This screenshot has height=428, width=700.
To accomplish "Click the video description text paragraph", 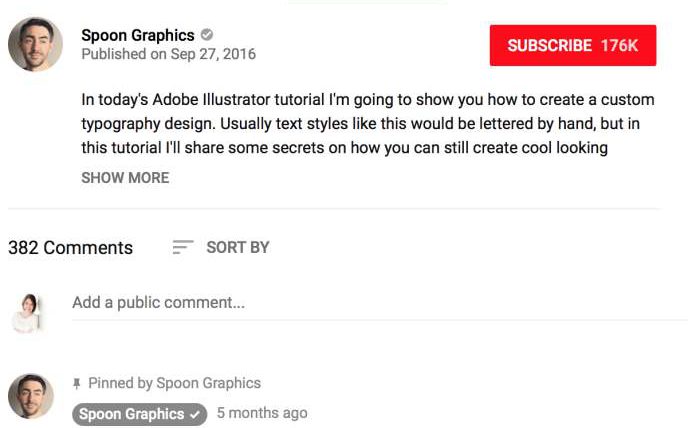I will [x=368, y=124].
